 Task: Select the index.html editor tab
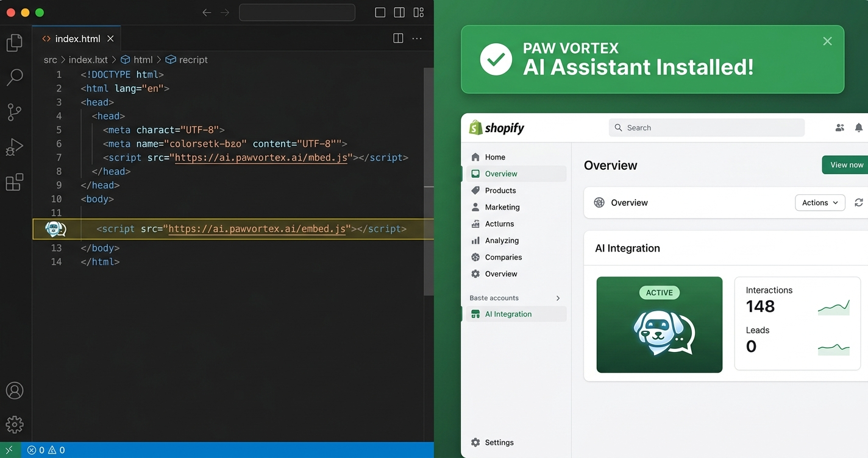click(77, 38)
